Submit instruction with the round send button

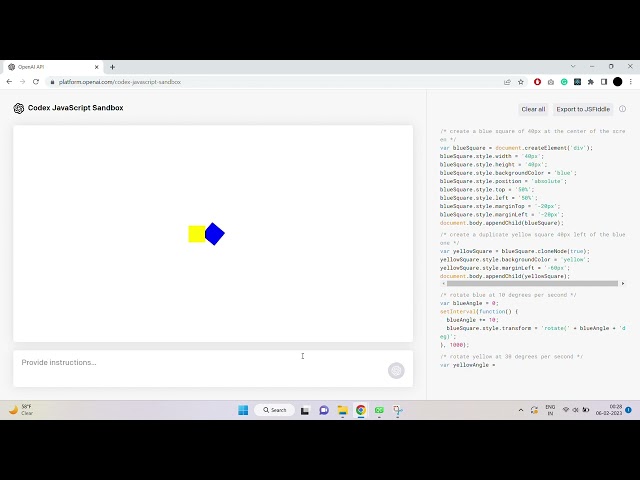click(x=396, y=371)
